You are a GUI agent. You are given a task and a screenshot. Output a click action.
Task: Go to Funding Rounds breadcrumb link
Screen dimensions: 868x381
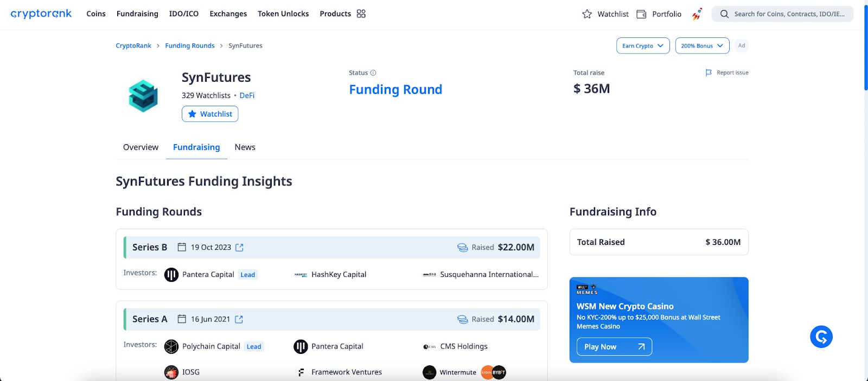click(190, 46)
